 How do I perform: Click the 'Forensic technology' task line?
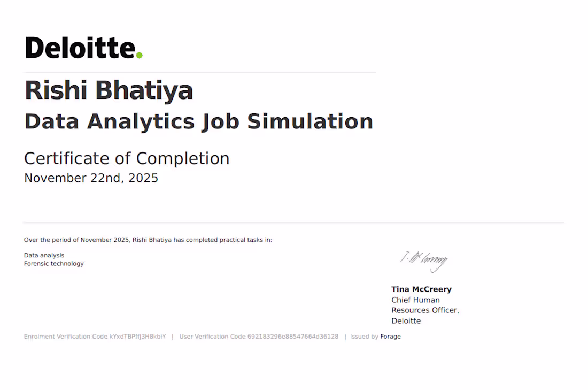click(54, 264)
